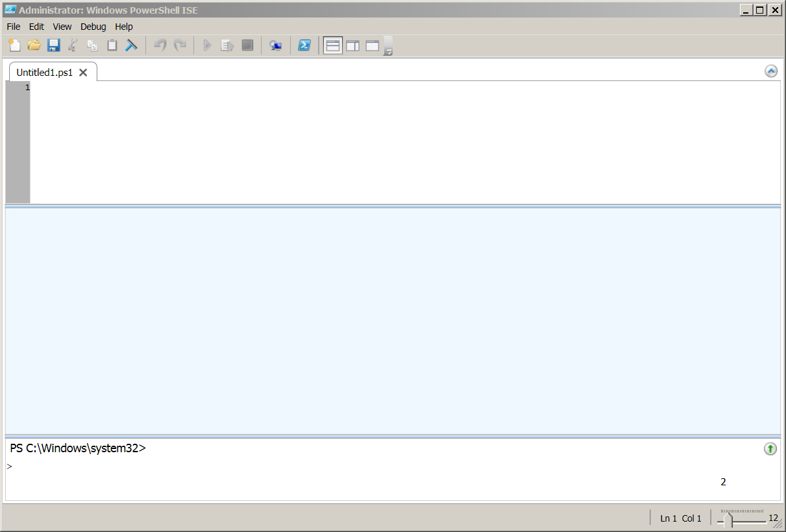Collapse script pane with blue arrow button
This screenshot has height=532, width=786.
[771, 71]
